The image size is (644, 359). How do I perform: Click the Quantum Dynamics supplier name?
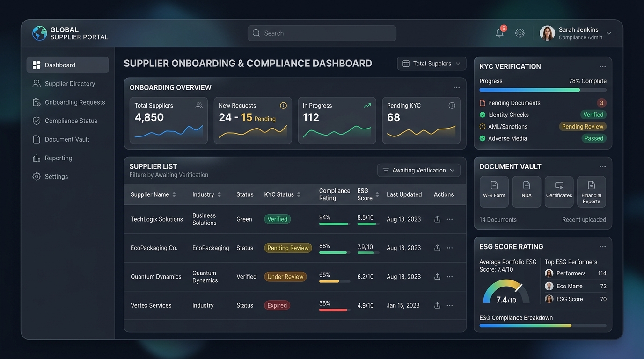[156, 277]
